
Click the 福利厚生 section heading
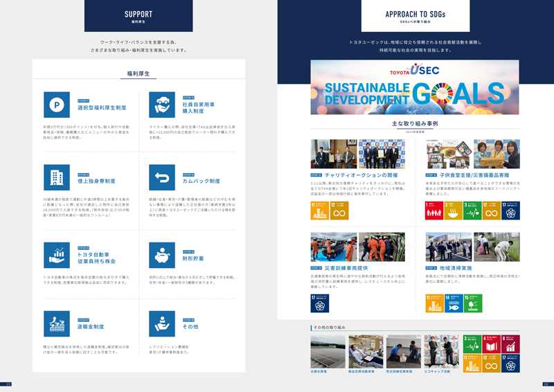[x=138, y=73]
